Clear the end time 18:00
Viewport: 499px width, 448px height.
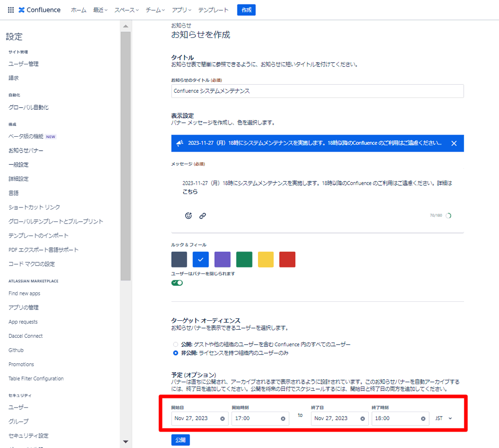[423, 419]
